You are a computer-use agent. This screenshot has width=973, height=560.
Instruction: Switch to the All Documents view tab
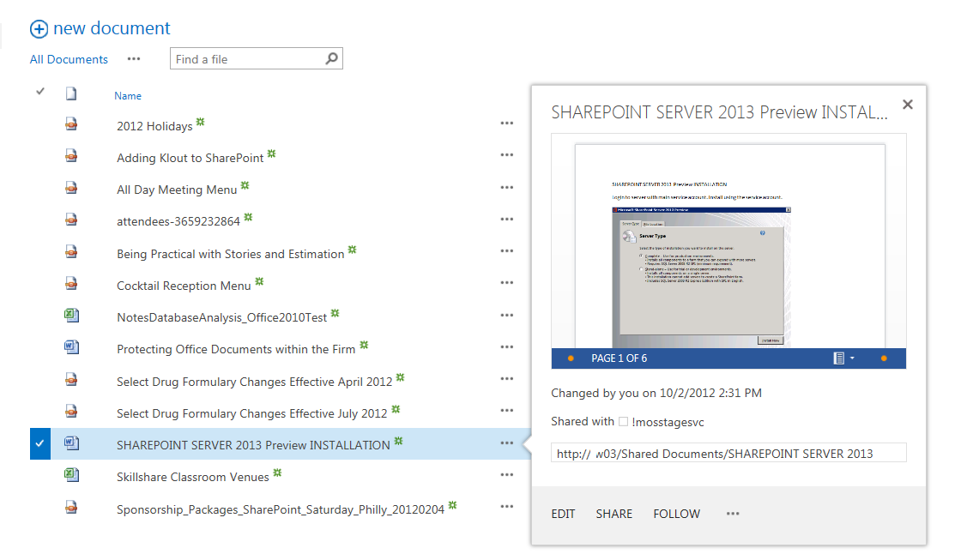(68, 59)
